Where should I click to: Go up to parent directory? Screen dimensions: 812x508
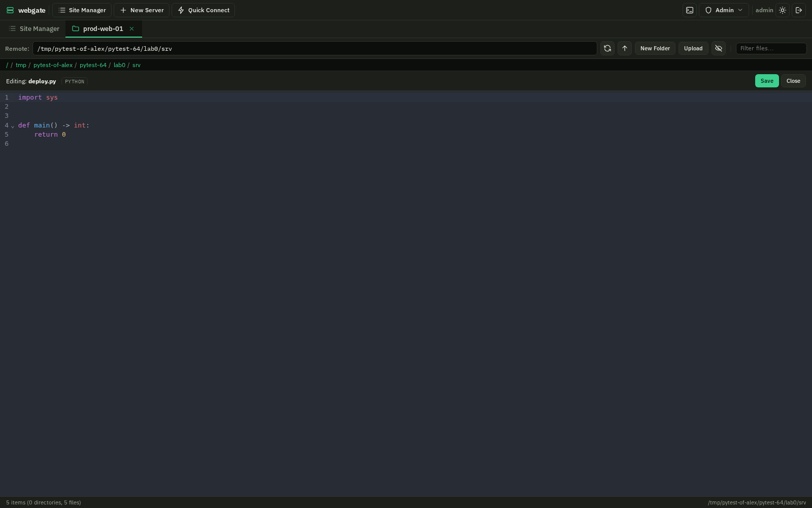point(625,48)
